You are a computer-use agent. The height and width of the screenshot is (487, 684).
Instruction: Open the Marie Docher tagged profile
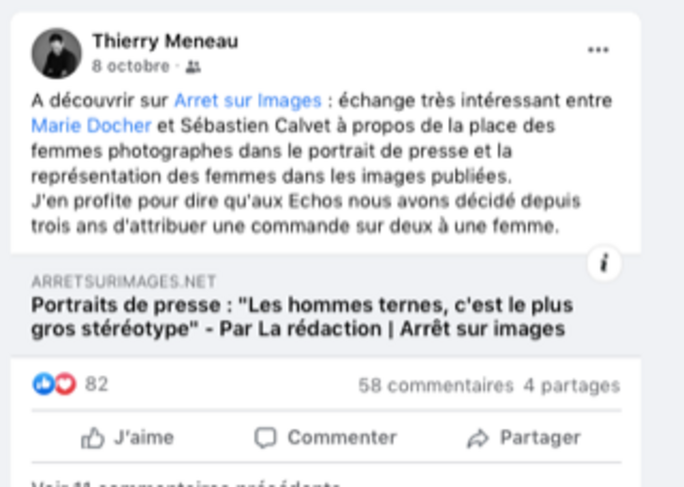(91, 126)
